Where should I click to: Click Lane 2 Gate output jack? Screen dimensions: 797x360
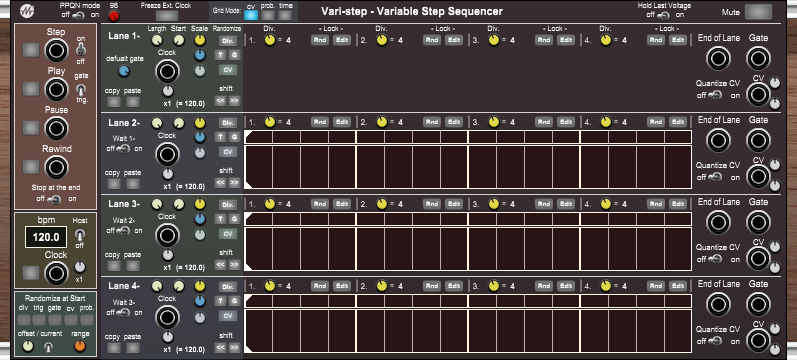pos(758,141)
